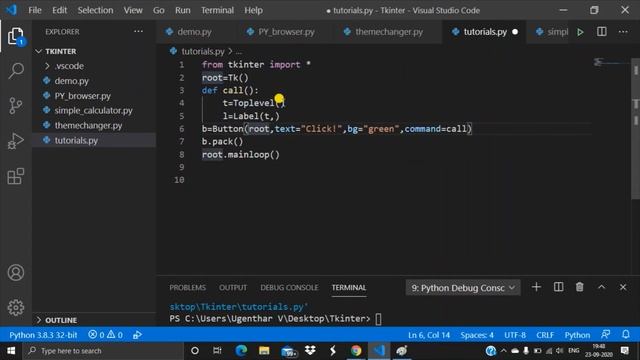Open the Source Control view

click(16, 106)
